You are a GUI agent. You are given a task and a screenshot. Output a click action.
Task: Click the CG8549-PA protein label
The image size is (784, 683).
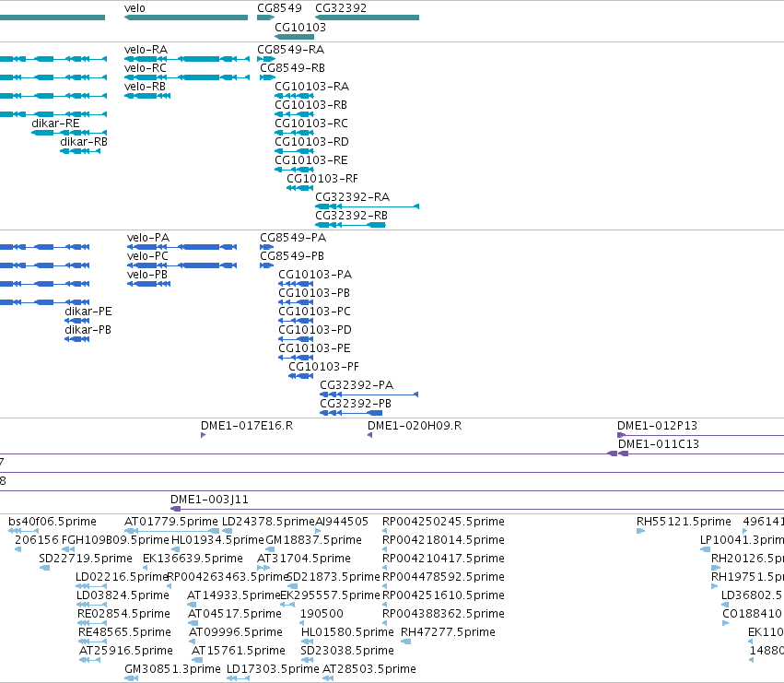pyautogui.click(x=292, y=238)
